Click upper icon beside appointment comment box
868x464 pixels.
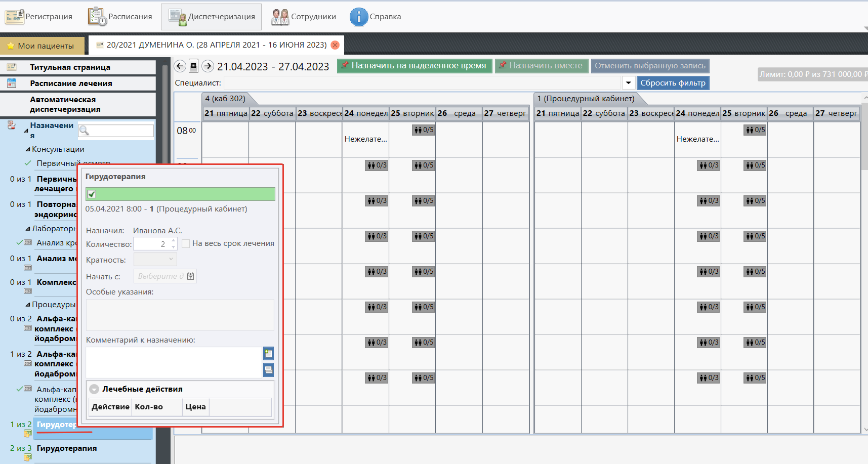(268, 354)
